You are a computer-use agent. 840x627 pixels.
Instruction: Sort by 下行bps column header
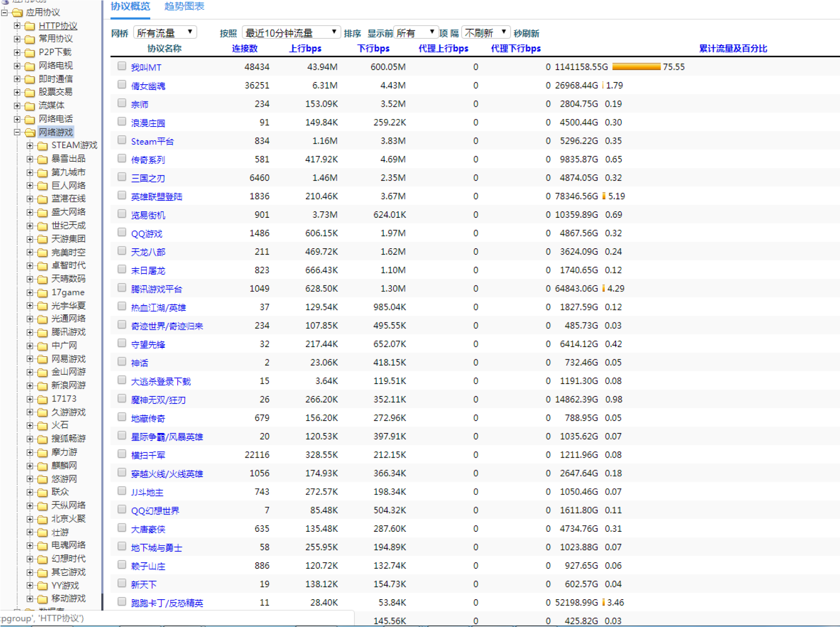point(373,49)
